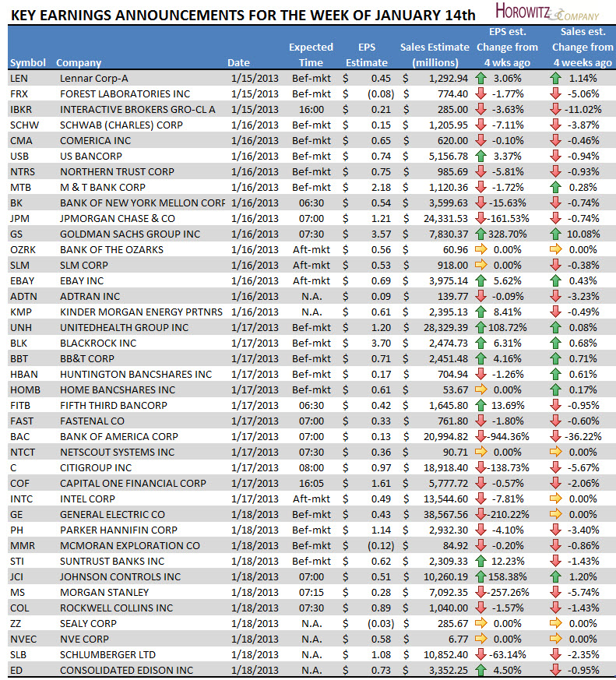Click the red down arrow beside Schlumberger's -63.14%

[480, 655]
